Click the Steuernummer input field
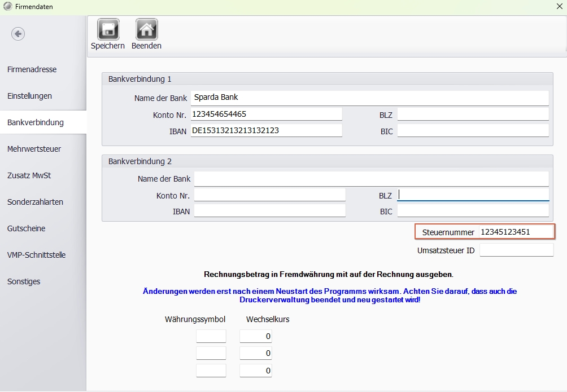The width and height of the screenshot is (567, 392). [516, 232]
